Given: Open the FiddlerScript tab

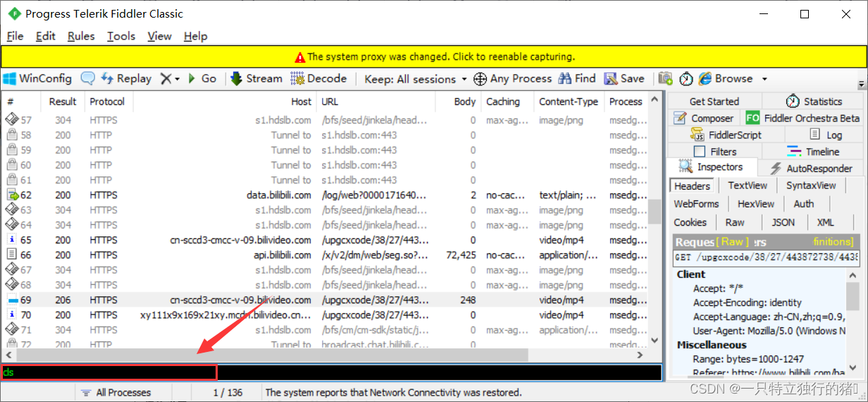Looking at the screenshot, I should pyautogui.click(x=726, y=135).
